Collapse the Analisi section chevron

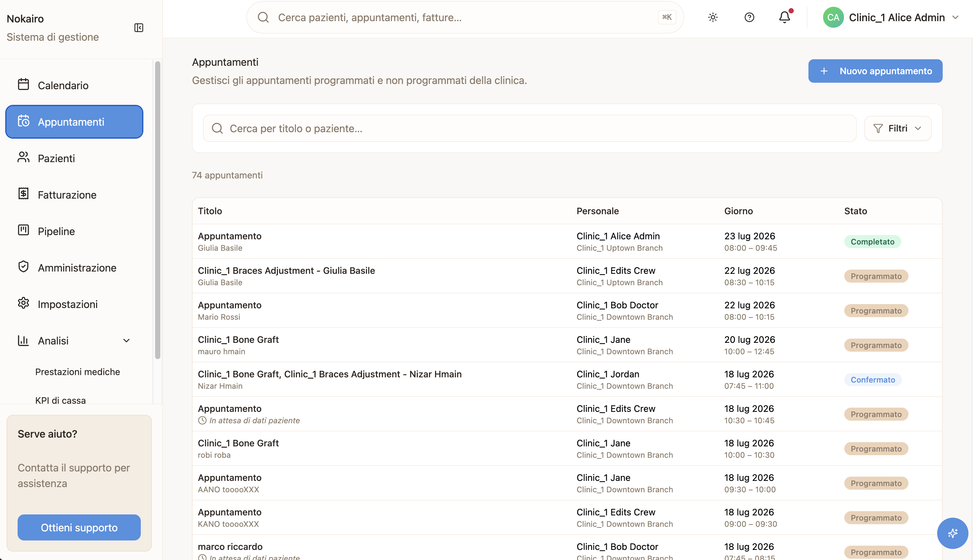(126, 341)
